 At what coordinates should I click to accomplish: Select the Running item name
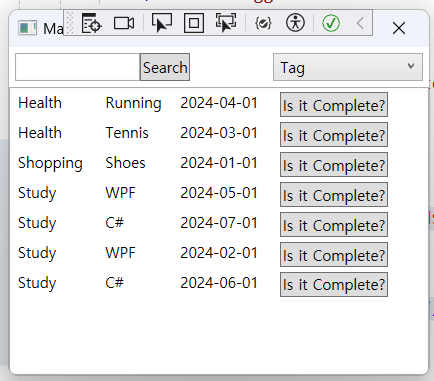pos(133,104)
